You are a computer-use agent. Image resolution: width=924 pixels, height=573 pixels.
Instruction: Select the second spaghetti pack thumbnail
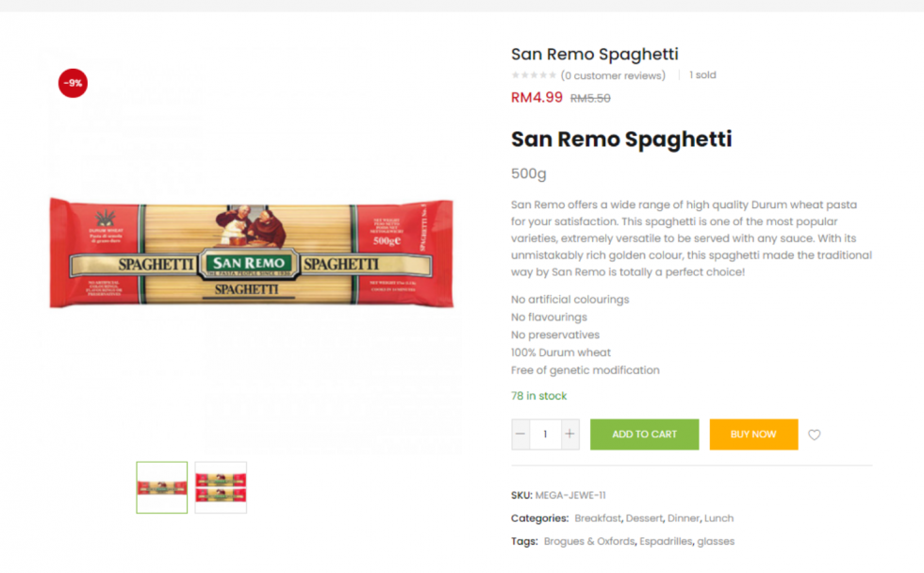tap(221, 487)
